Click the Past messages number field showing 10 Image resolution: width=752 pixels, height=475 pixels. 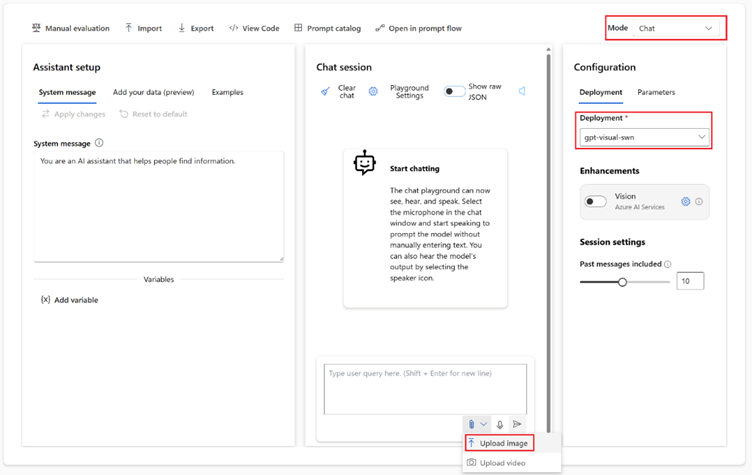690,281
